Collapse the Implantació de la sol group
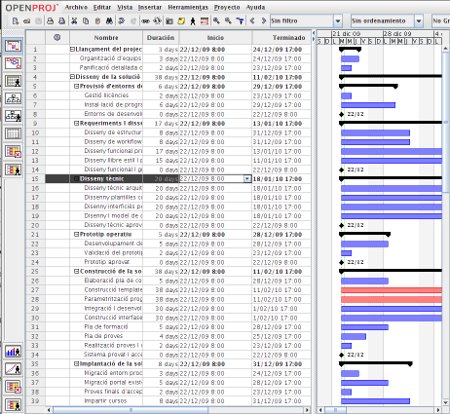Viewport: 450px width, 414px height. [x=76, y=364]
